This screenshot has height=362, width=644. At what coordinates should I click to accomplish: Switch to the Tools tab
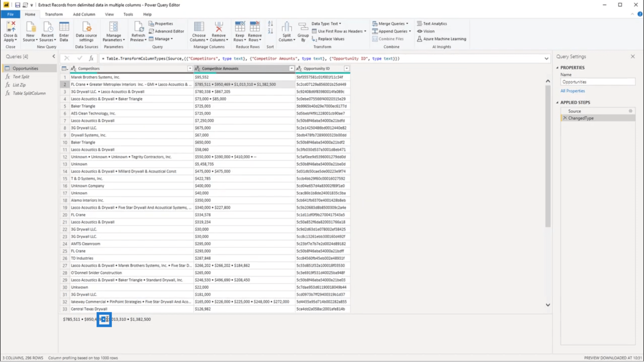pos(128,14)
